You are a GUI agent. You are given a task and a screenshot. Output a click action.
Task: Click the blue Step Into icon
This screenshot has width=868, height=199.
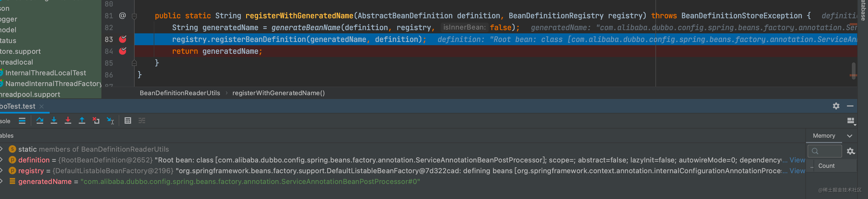point(54,121)
